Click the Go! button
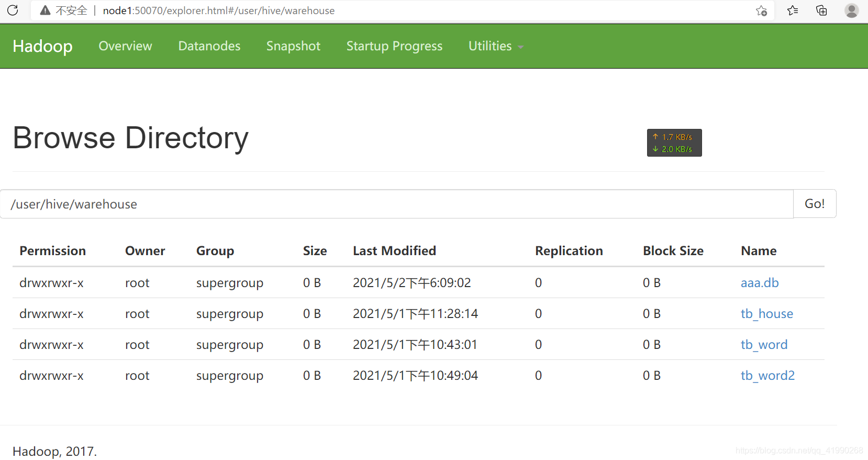 (815, 204)
